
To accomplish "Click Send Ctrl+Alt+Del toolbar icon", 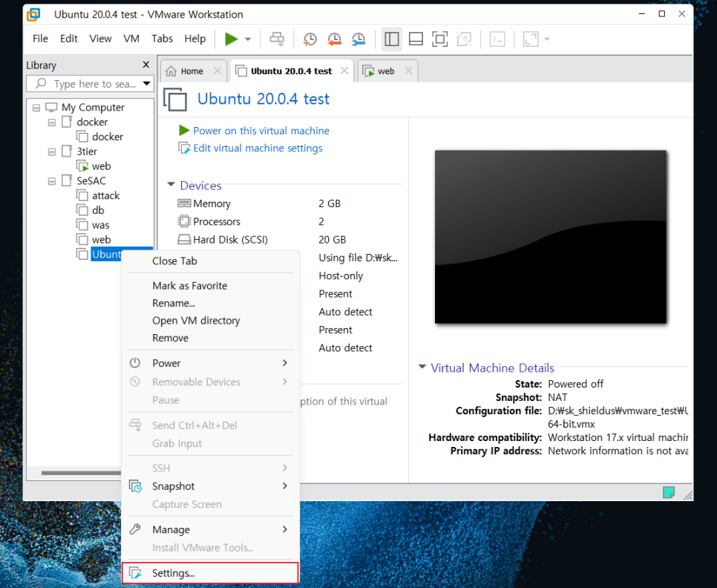I will [277, 39].
